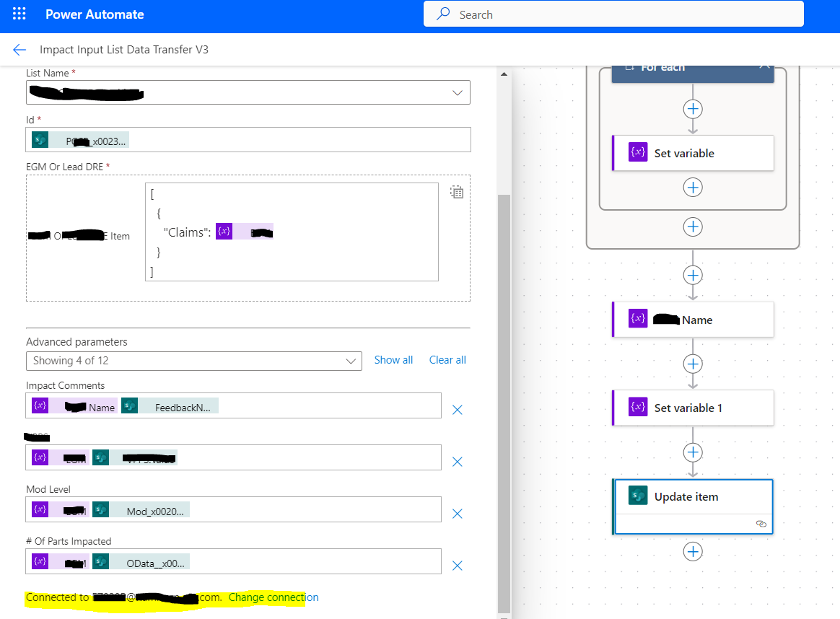Viewport: 840px width, 619px height.
Task: Click the panel scrollbar up arrow
Action: 504,74
